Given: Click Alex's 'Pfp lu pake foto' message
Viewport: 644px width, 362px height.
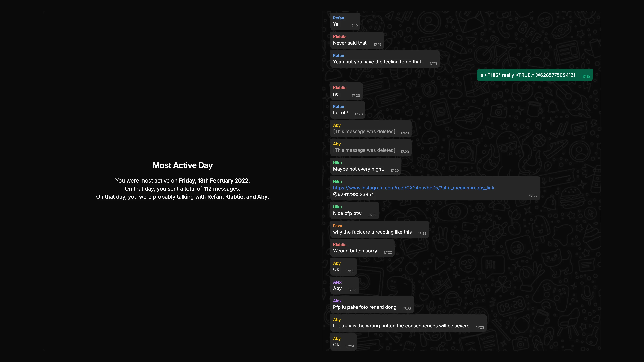Looking at the screenshot, I should (x=371, y=305).
